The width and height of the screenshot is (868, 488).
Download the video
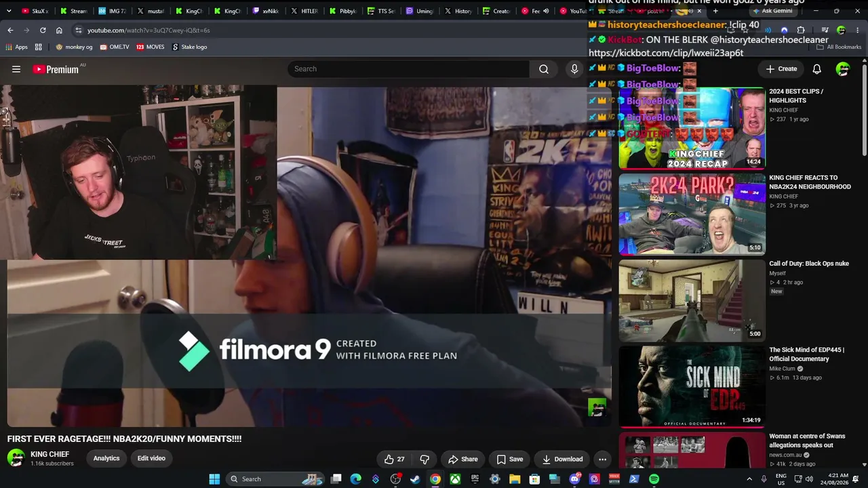point(562,459)
